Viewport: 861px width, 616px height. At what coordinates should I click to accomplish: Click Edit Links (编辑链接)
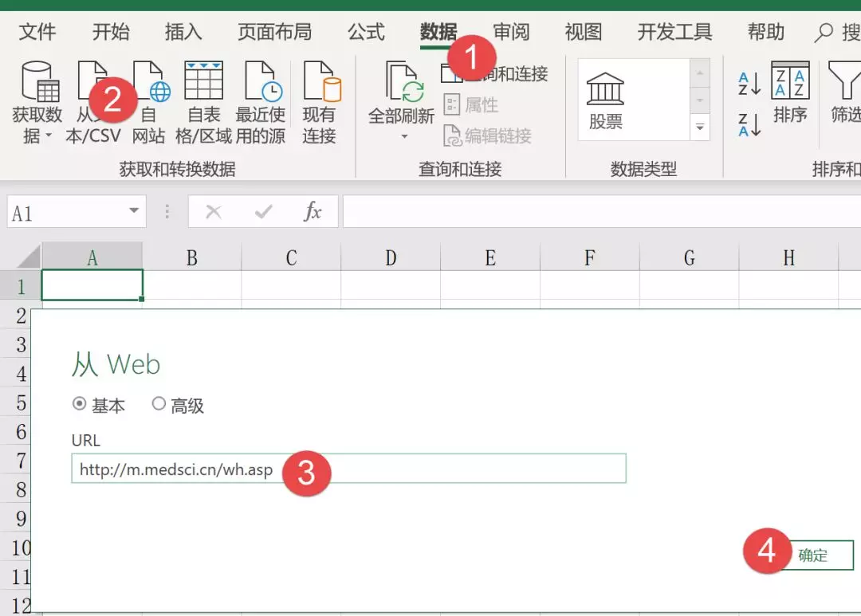click(488, 135)
